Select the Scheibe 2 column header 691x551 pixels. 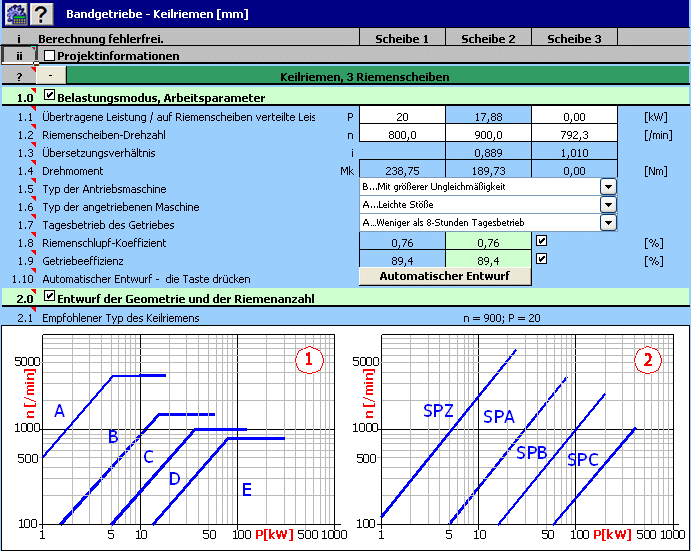pyautogui.click(x=488, y=38)
